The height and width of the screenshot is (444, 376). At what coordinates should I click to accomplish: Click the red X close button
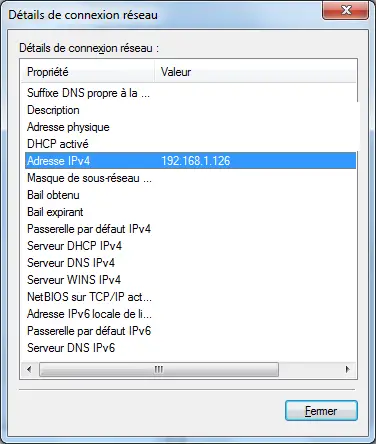click(345, 10)
